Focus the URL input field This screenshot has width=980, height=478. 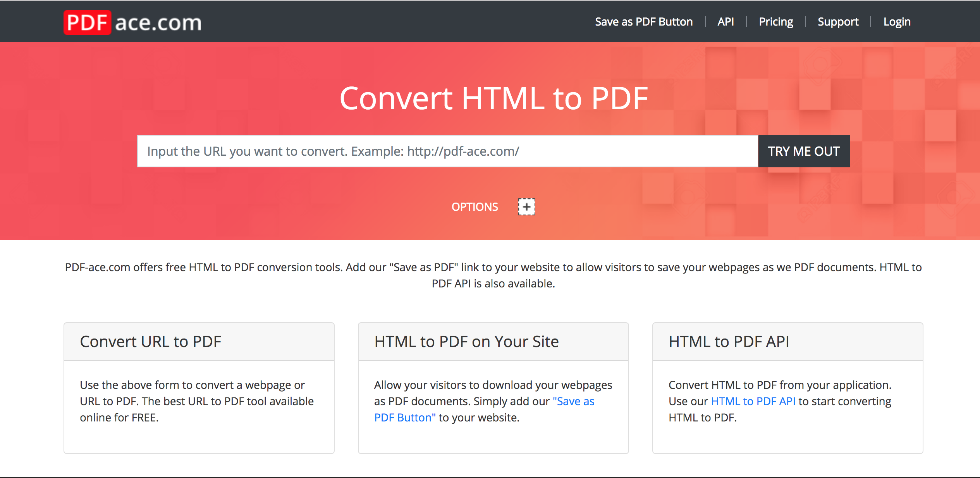[x=447, y=151]
